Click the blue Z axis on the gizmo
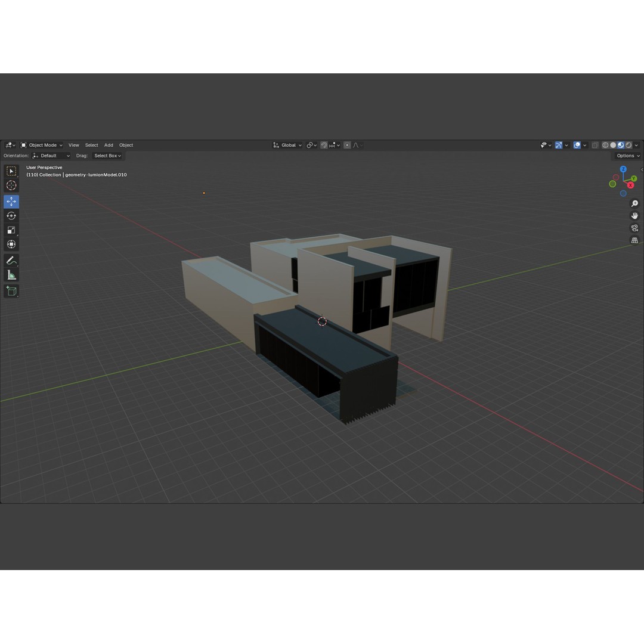This screenshot has width=644, height=644. point(623,169)
